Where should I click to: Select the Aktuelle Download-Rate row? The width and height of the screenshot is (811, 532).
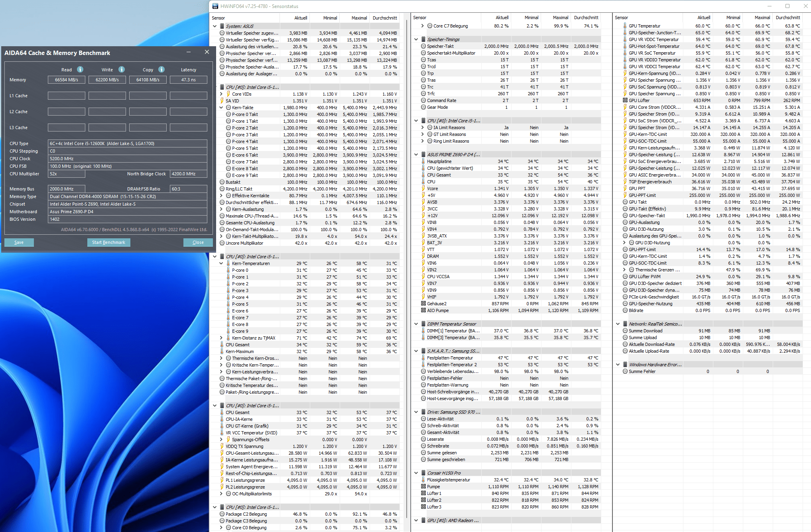click(x=708, y=344)
